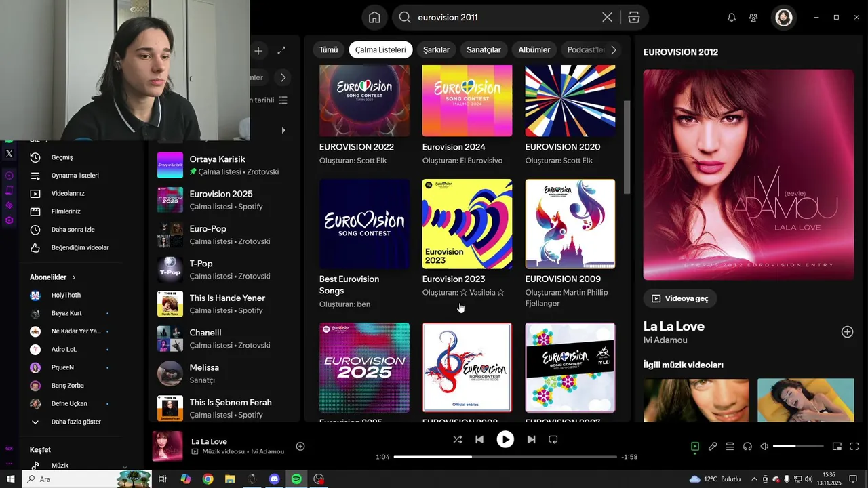
Task: Expand Abonelikler section
Action: 53,277
